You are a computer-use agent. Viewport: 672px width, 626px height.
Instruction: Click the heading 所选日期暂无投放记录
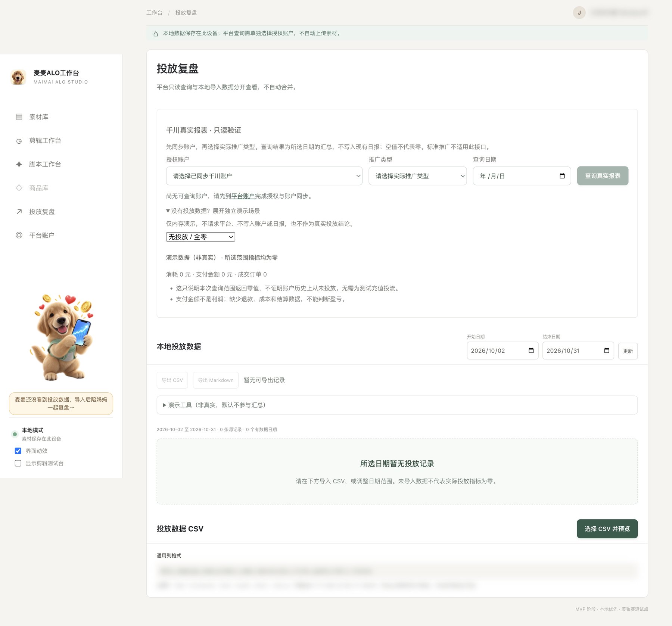pyautogui.click(x=397, y=464)
